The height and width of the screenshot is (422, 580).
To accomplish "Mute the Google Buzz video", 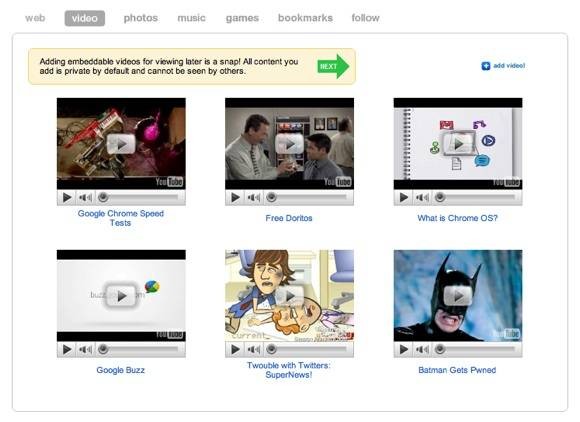I will [85, 350].
